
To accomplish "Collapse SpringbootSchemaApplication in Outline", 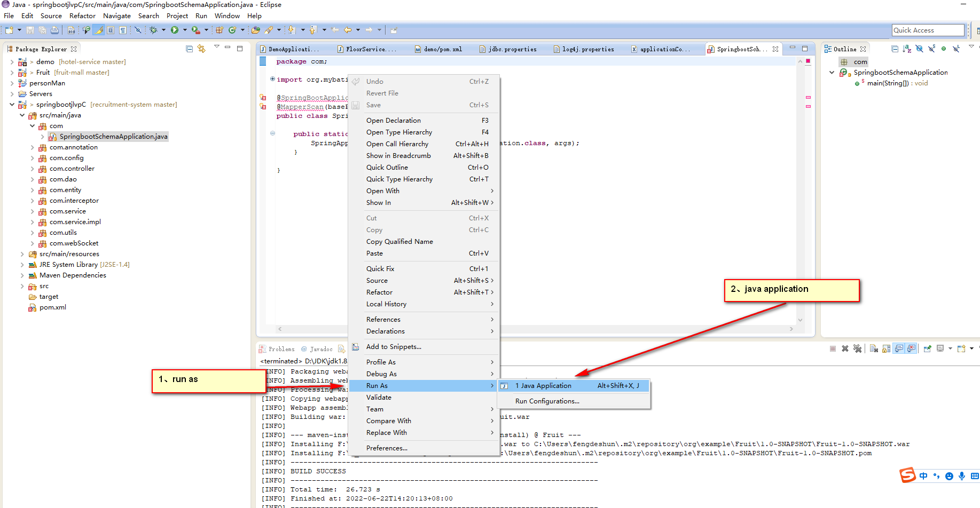I will click(832, 73).
